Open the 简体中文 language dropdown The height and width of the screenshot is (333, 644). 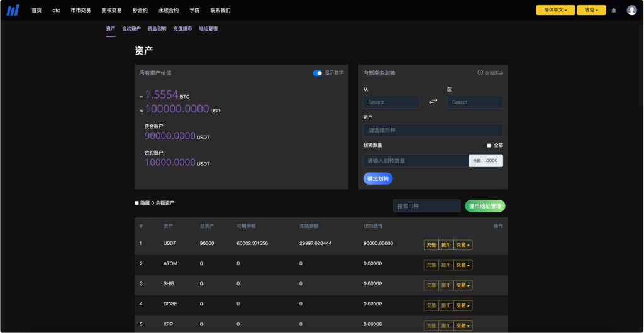555,10
